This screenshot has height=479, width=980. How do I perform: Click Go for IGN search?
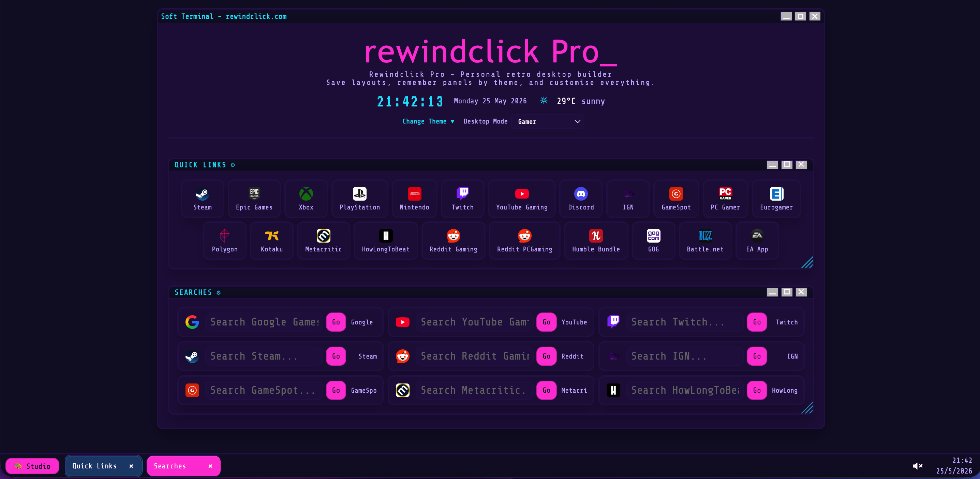[x=757, y=357]
